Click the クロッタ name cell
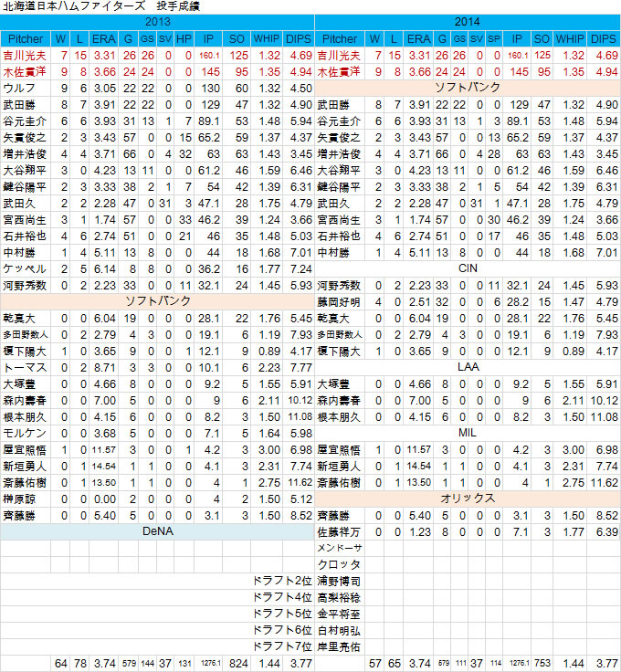 pyautogui.click(x=339, y=565)
